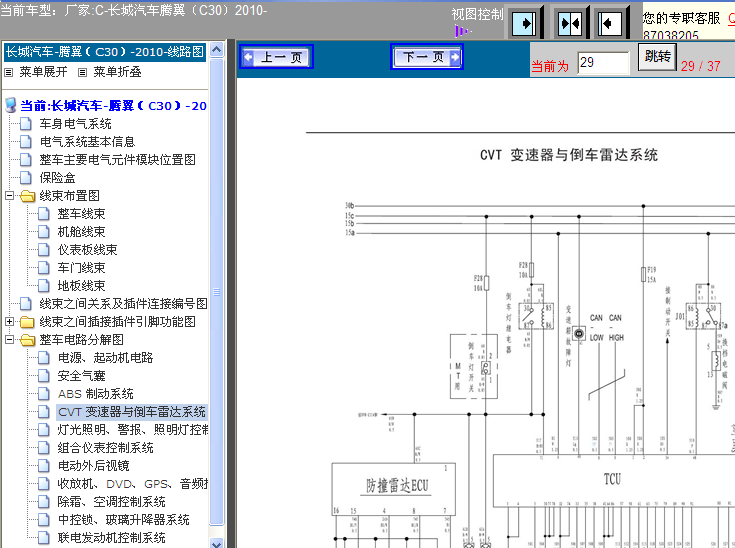Image resolution: width=735 pixels, height=548 pixels.
Task: Open 除霜、空调控制系统 page
Action: [x=112, y=502]
